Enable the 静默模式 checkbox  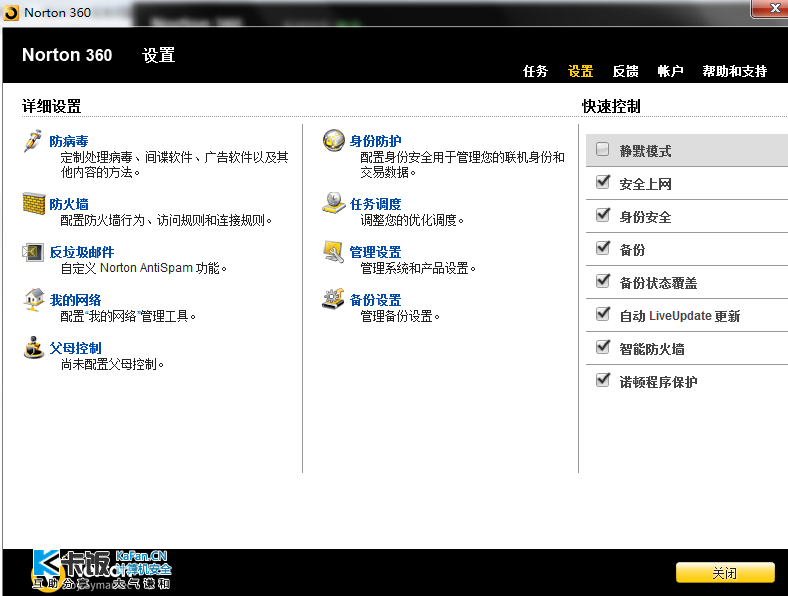(x=602, y=149)
